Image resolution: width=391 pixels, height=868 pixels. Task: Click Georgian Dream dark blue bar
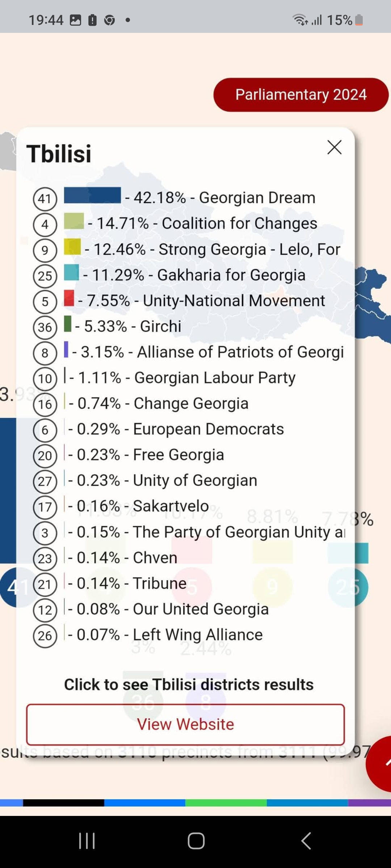(92, 195)
